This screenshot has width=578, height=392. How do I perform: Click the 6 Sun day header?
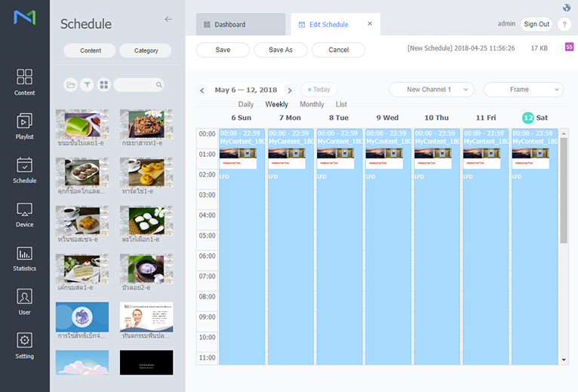point(241,118)
